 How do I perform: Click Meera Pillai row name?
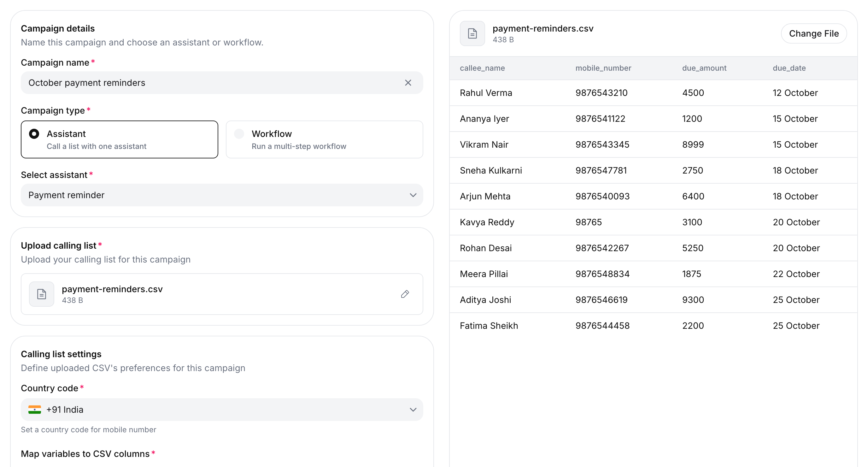pyautogui.click(x=484, y=274)
